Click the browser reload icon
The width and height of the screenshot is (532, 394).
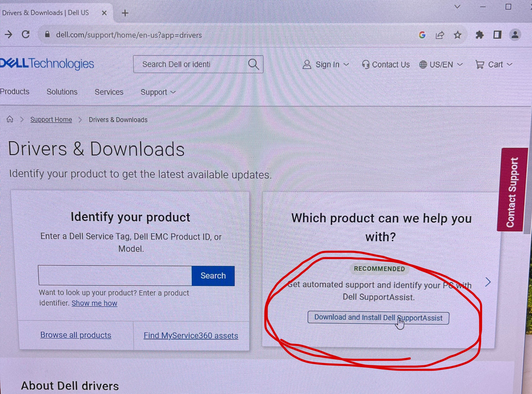pyautogui.click(x=26, y=35)
